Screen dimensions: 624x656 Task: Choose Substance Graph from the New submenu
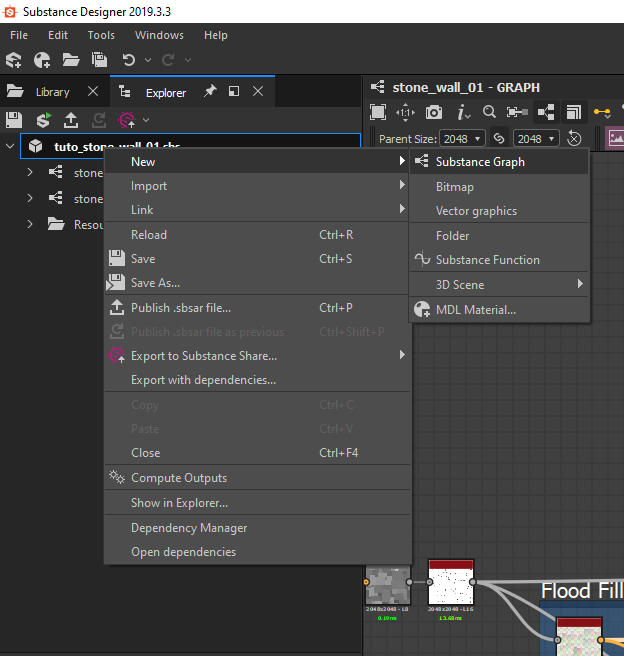pyautogui.click(x=499, y=162)
